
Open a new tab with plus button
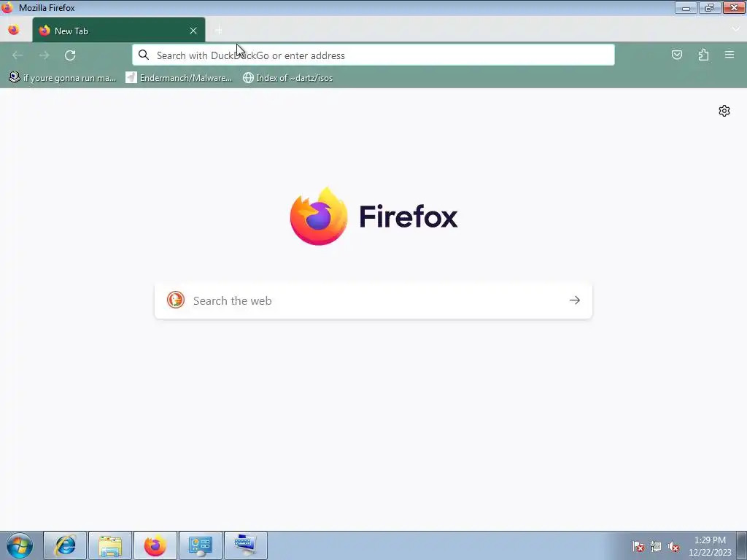219,31
